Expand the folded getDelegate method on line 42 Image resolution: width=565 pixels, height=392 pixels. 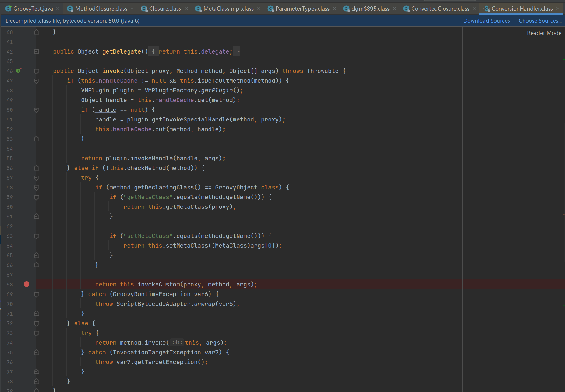coord(36,51)
